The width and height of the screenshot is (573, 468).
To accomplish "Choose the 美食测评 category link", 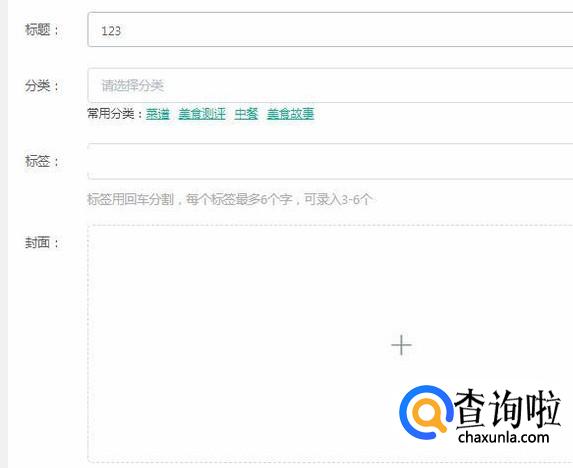I will pyautogui.click(x=202, y=114).
